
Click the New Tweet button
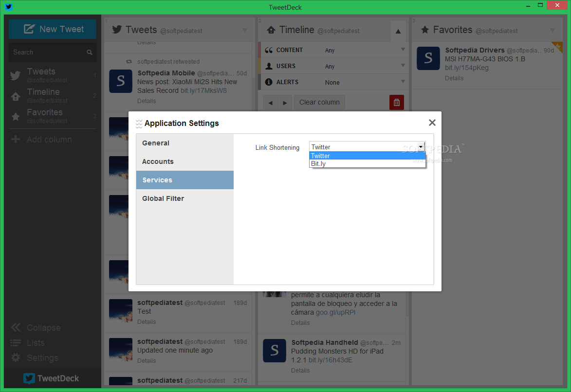click(x=53, y=29)
